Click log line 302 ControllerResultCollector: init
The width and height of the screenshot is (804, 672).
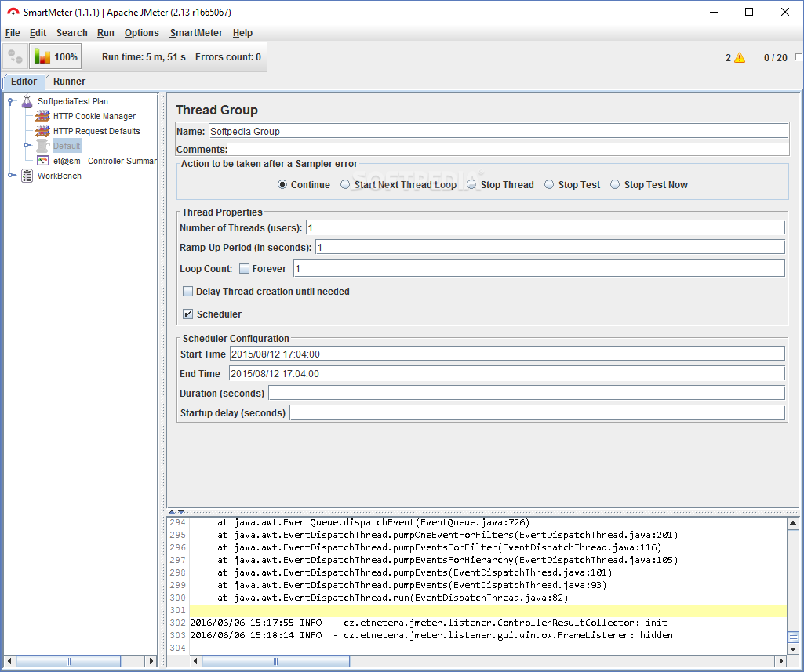428,623
